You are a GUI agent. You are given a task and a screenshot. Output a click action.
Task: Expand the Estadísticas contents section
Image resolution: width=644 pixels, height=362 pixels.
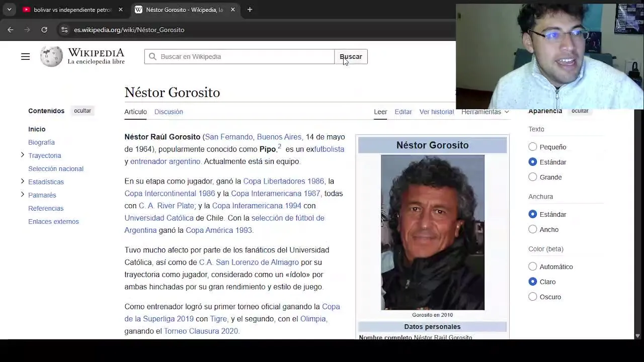coord(22,182)
